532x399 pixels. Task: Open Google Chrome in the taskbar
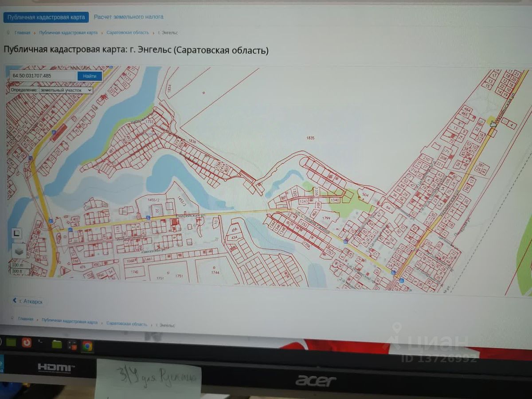click(x=87, y=346)
